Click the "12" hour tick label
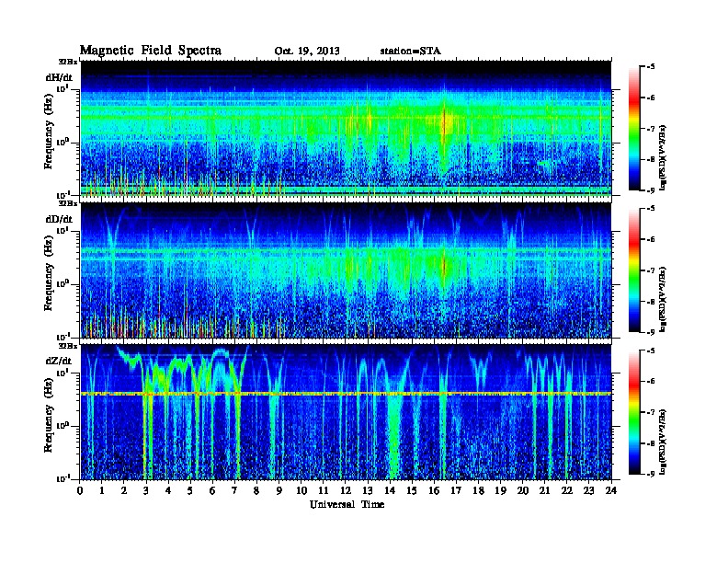Screen dimensions: 728x563 346,490
